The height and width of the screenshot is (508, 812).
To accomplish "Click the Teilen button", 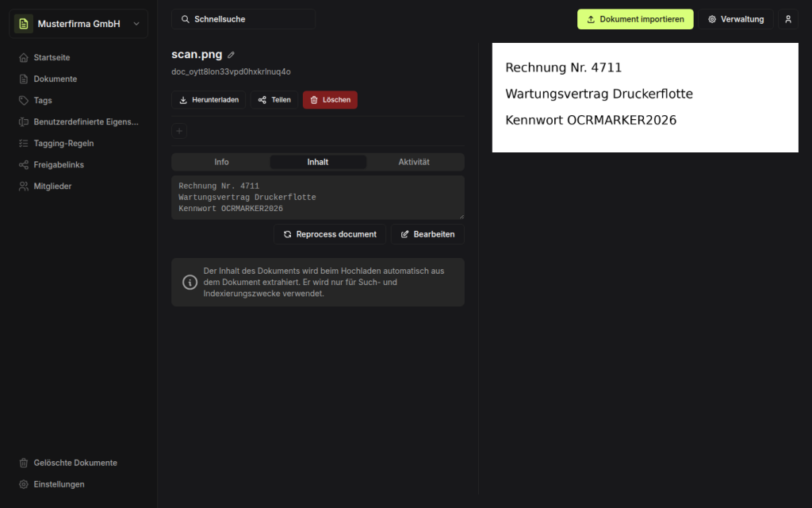I will [274, 99].
